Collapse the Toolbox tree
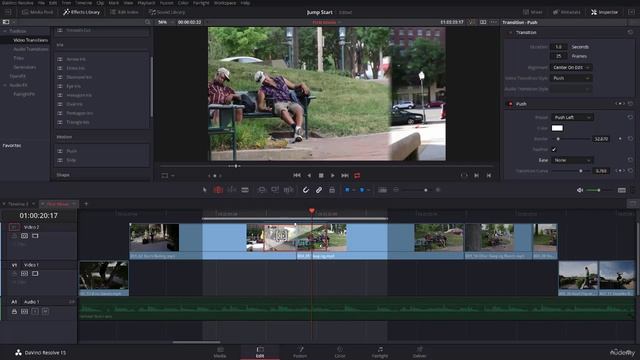Screen dimensions: 640x360 point(5,31)
